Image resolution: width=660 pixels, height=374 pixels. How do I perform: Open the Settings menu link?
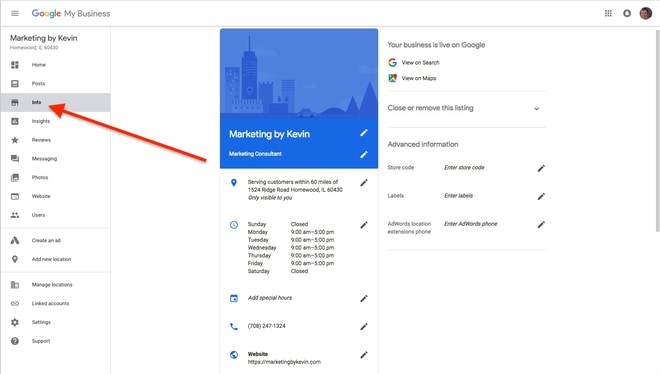click(x=41, y=322)
